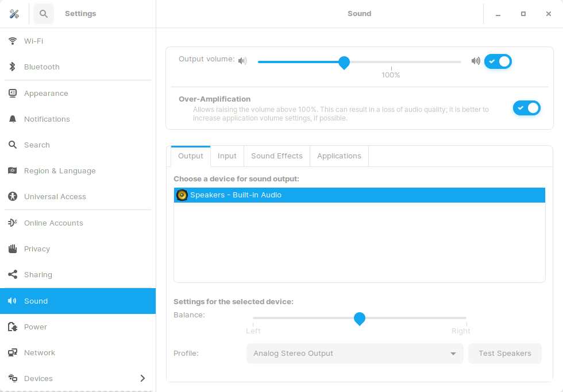Disable the Over-Amplification switch
This screenshot has width=563, height=392.
(x=526, y=108)
